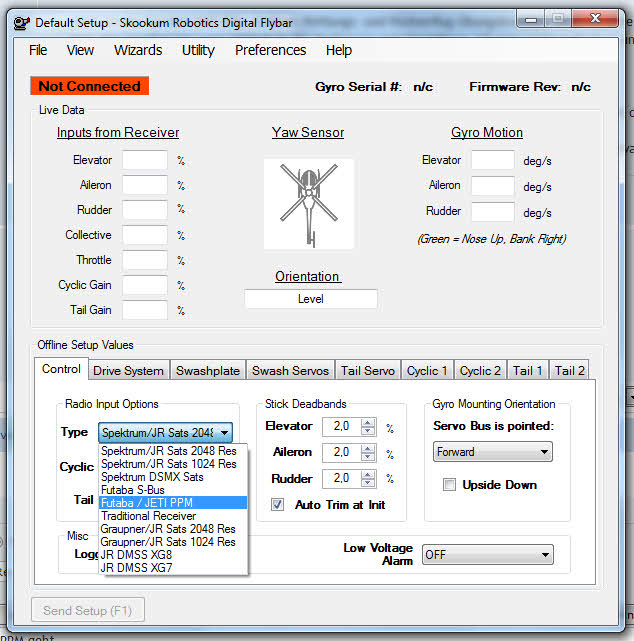Open the Low Voltage Alarm OFF dropdown
The image size is (634, 641).
tap(488, 555)
